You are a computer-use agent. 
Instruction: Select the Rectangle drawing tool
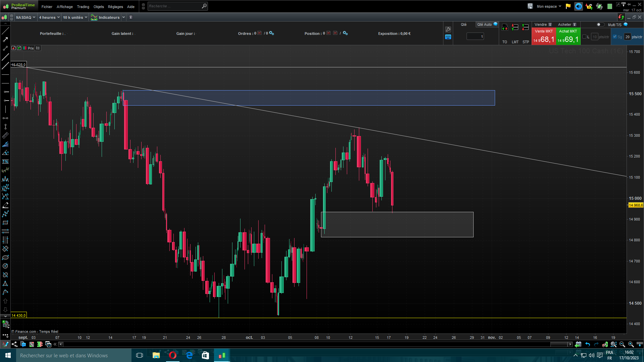tap(5, 223)
